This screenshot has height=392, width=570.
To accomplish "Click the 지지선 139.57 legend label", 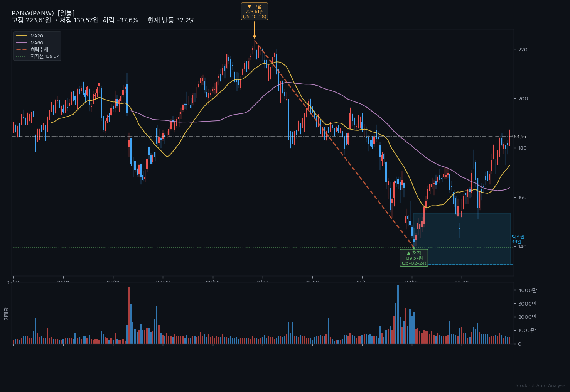I will [x=45, y=56].
